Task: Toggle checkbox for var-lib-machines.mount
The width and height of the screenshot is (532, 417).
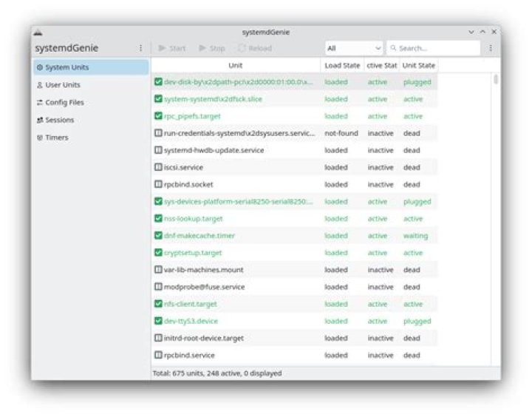Action: (158, 270)
